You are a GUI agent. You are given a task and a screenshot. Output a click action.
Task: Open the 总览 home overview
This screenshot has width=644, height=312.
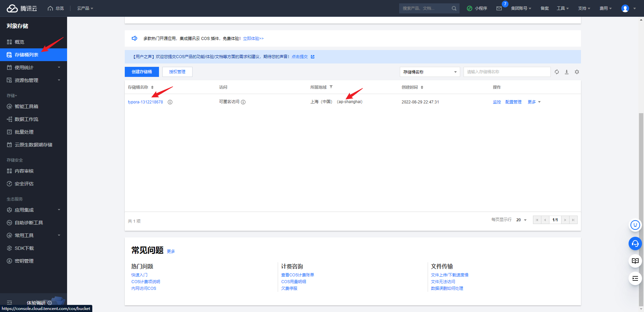tap(56, 8)
